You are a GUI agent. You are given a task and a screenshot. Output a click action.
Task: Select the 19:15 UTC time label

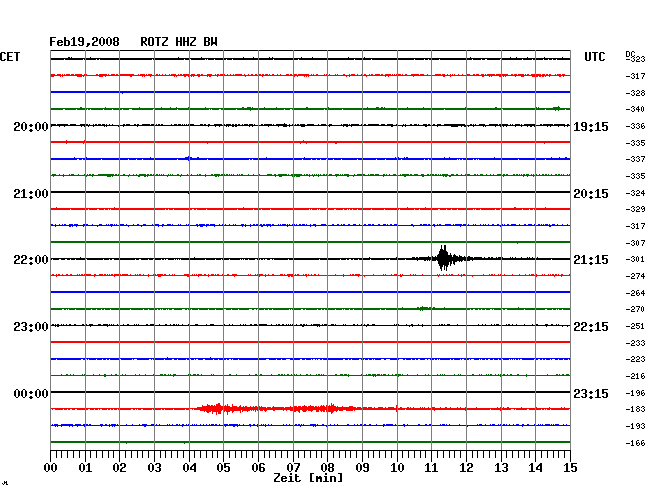591,127
